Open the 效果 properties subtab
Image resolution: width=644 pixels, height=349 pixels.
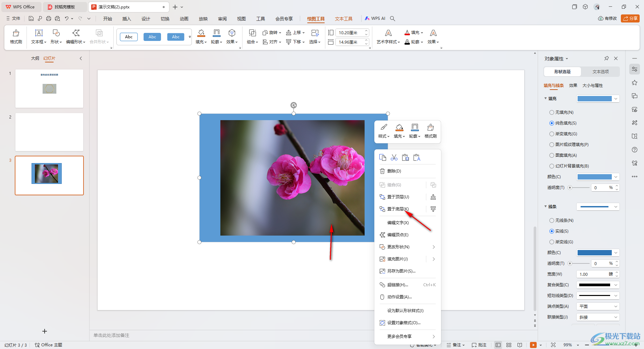tap(573, 86)
